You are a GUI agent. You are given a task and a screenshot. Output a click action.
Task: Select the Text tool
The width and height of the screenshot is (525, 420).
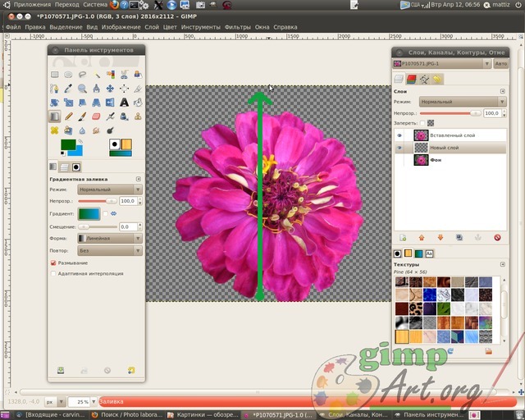click(124, 103)
